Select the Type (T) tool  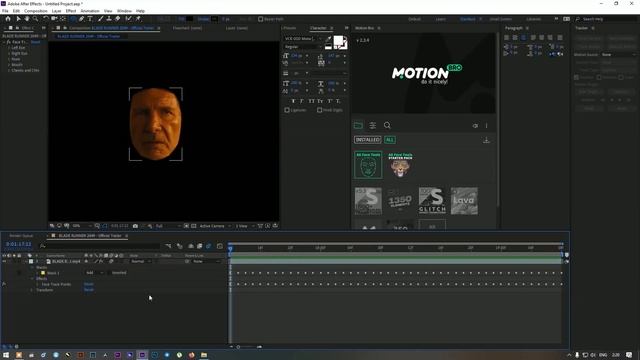(x=90, y=19)
